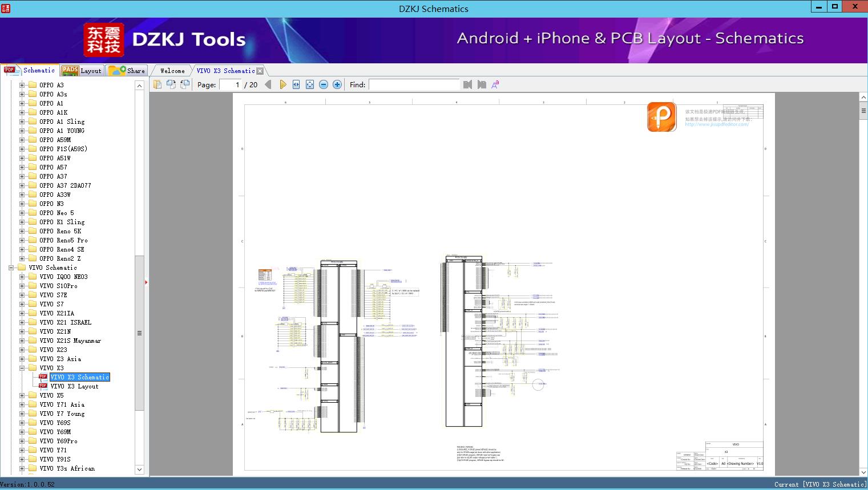Screen dimensions: 868x490
Task: Toggle match case search option
Action: [x=495, y=84]
